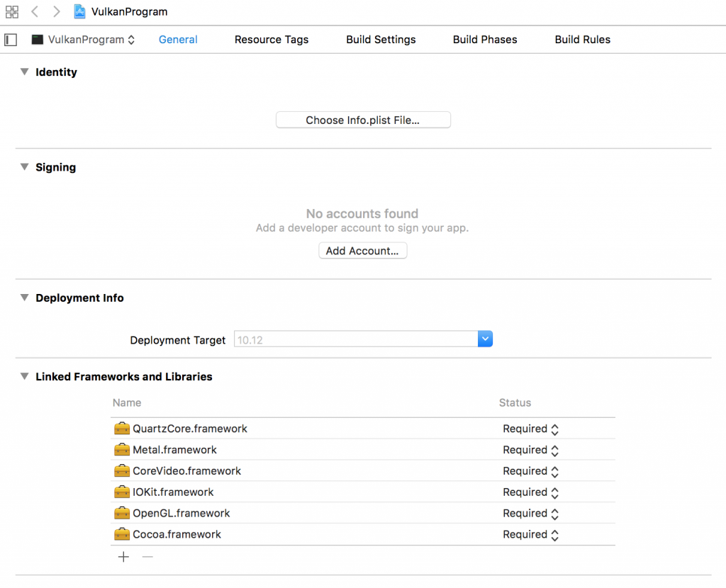Click the Choose Info.plist File button
Screen dimensions: 726x588
click(x=363, y=119)
